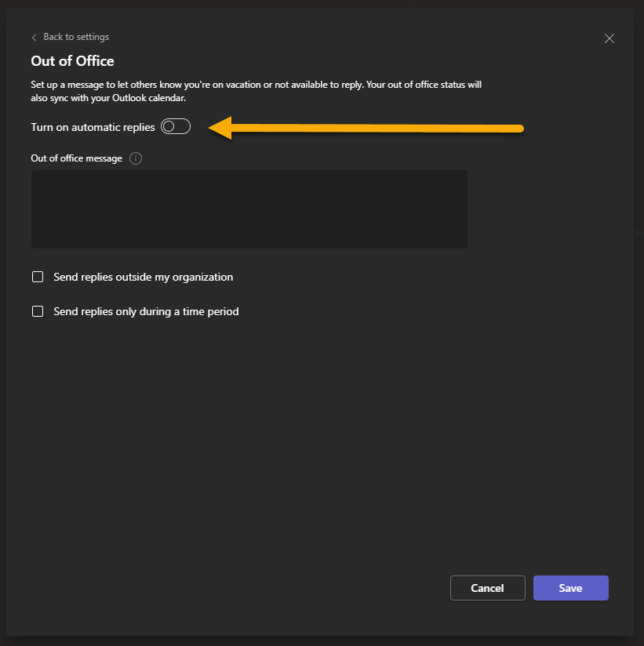Check 'Send replies outside my organization' box
This screenshot has width=644, height=646.
tap(38, 277)
